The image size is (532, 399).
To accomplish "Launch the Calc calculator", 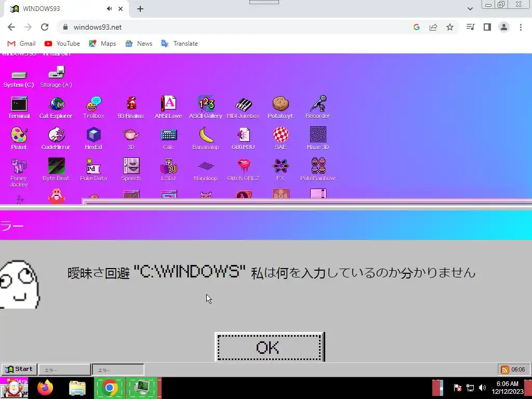I will [168, 138].
